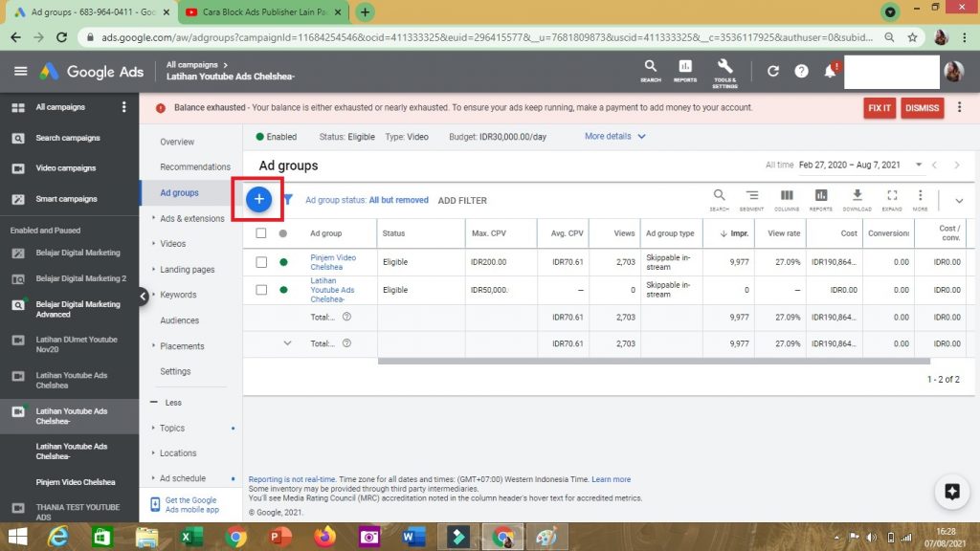The height and width of the screenshot is (551, 980).
Task: Dismiss the balance exhausted warning
Action: coord(922,108)
